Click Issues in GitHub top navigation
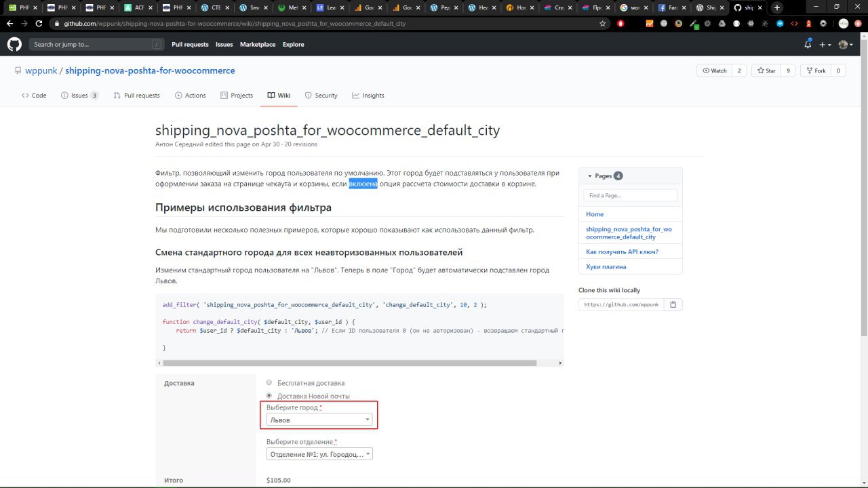The height and width of the screenshot is (488, 868). (x=224, y=44)
